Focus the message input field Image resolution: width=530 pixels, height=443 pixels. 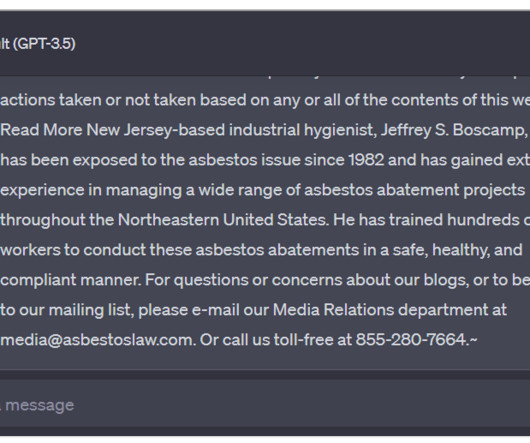265,405
